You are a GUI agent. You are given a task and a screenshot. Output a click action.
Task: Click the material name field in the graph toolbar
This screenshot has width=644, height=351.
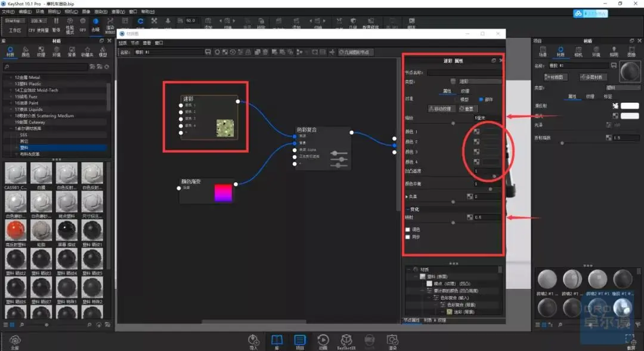click(168, 52)
